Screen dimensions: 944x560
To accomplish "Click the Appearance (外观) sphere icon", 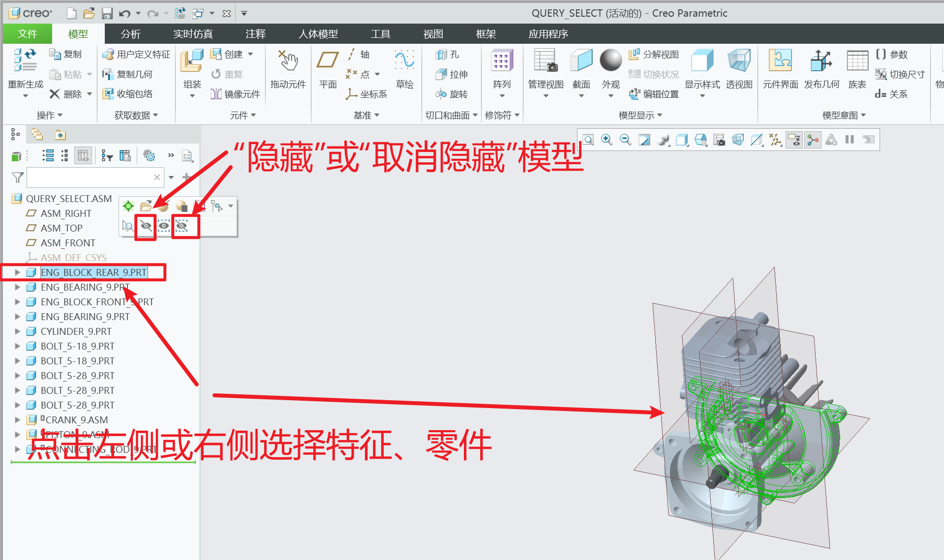I will (x=610, y=60).
